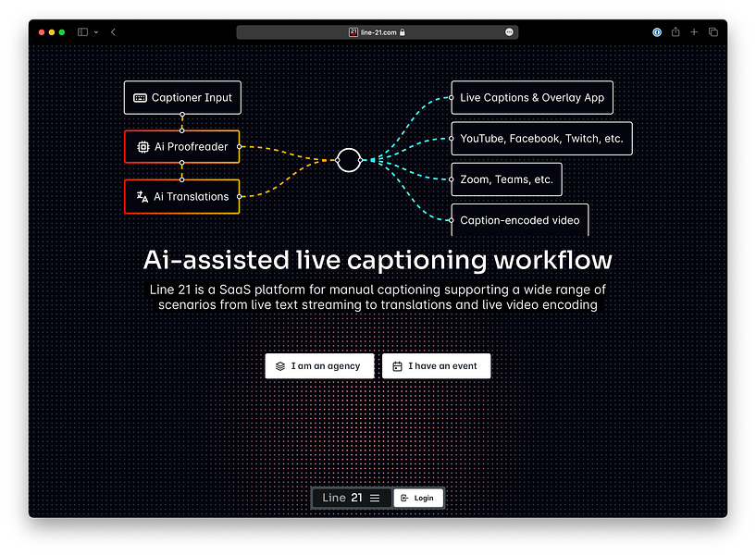Click the central circle hub node
This screenshot has height=555, width=756.
(x=349, y=160)
